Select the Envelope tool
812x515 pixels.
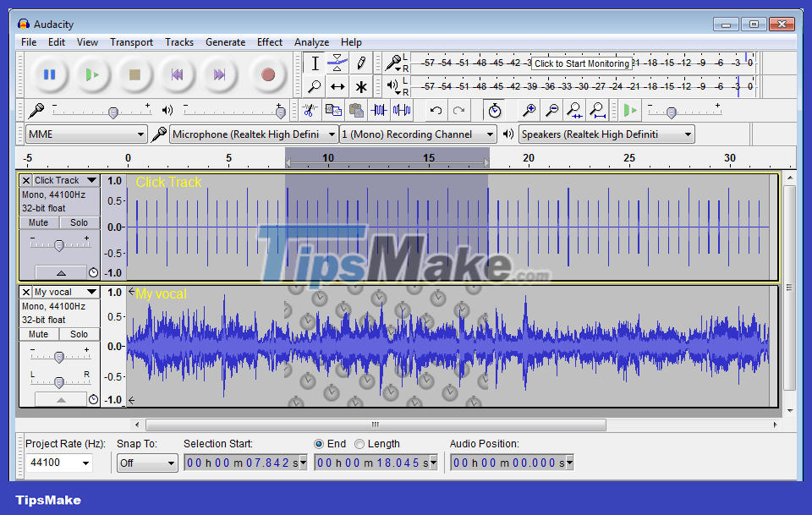(x=337, y=63)
